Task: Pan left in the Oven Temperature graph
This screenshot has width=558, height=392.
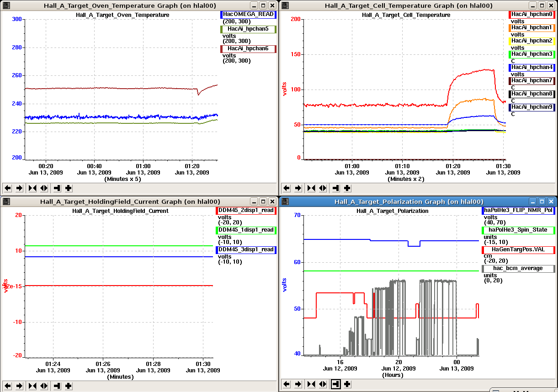Action: click(x=8, y=188)
